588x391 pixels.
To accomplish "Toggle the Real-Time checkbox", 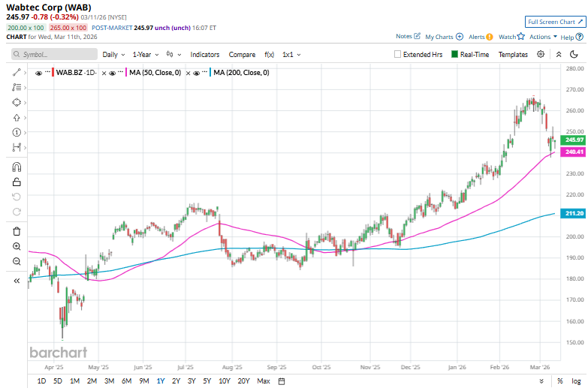I will [x=454, y=55].
